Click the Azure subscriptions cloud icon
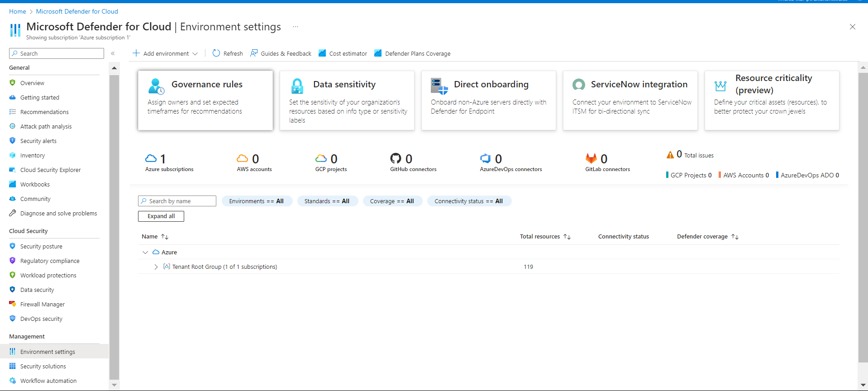The image size is (868, 391). 151,158
